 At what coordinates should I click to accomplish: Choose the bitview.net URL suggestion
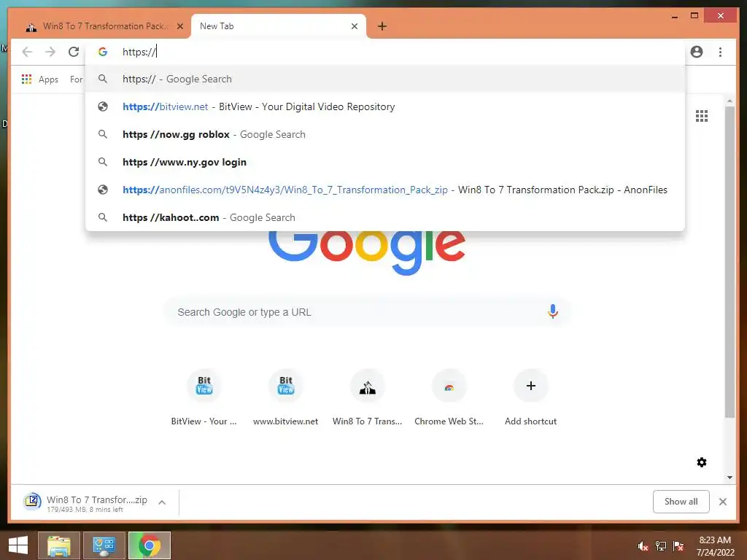click(x=385, y=106)
